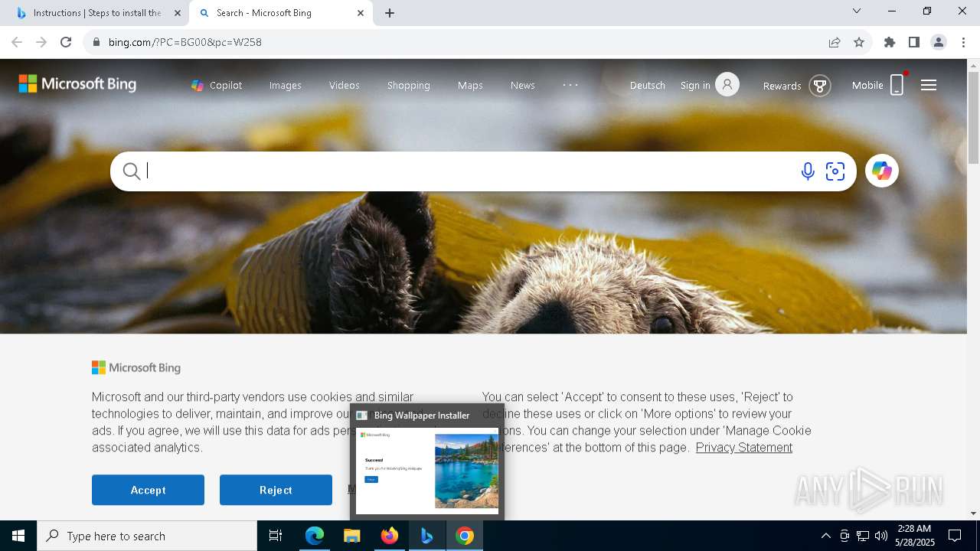Share this page icon in address bar
Image resolution: width=980 pixels, height=551 pixels.
point(835,42)
